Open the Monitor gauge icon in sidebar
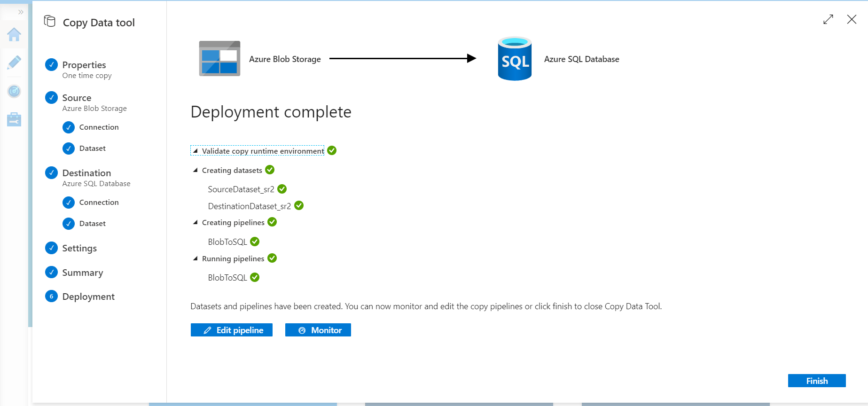Viewport: 868px width, 406px height. [14, 91]
